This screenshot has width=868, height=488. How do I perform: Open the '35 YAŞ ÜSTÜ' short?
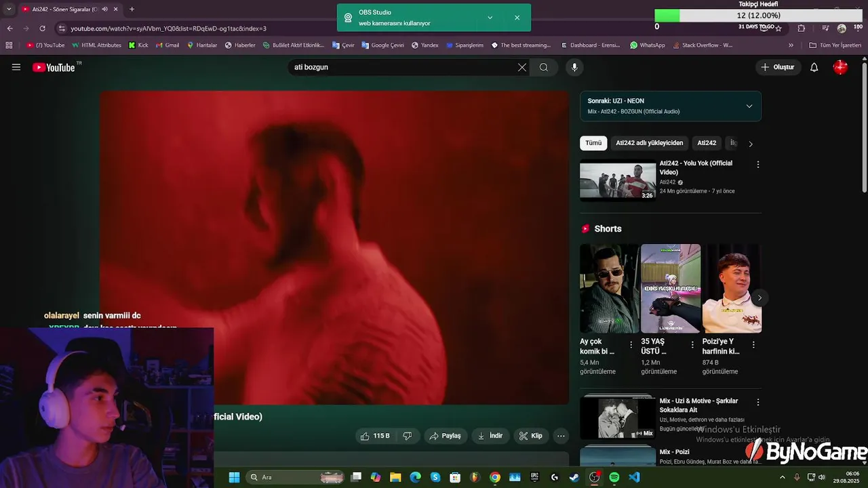tap(671, 288)
